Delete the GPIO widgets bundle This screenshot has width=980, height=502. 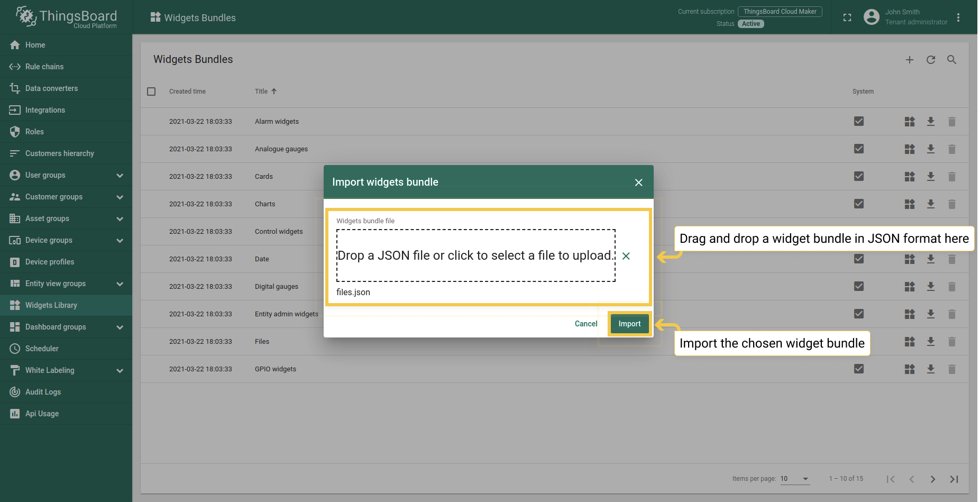(x=952, y=369)
